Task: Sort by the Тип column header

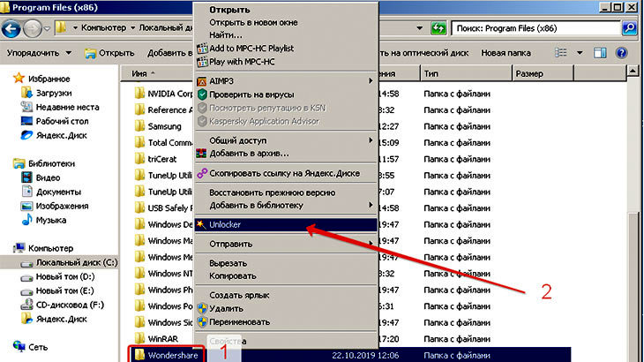Action: [467, 73]
